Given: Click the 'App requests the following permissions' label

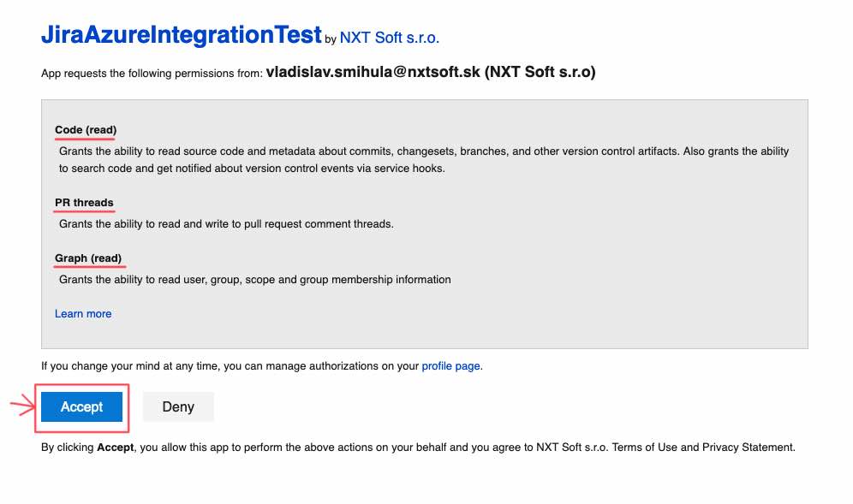Looking at the screenshot, I should pyautogui.click(x=152, y=74).
